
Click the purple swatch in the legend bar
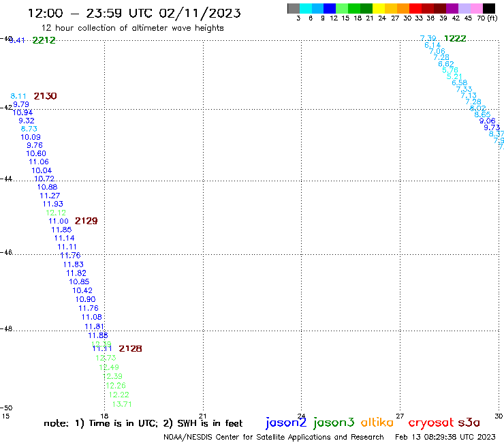(452, 8)
